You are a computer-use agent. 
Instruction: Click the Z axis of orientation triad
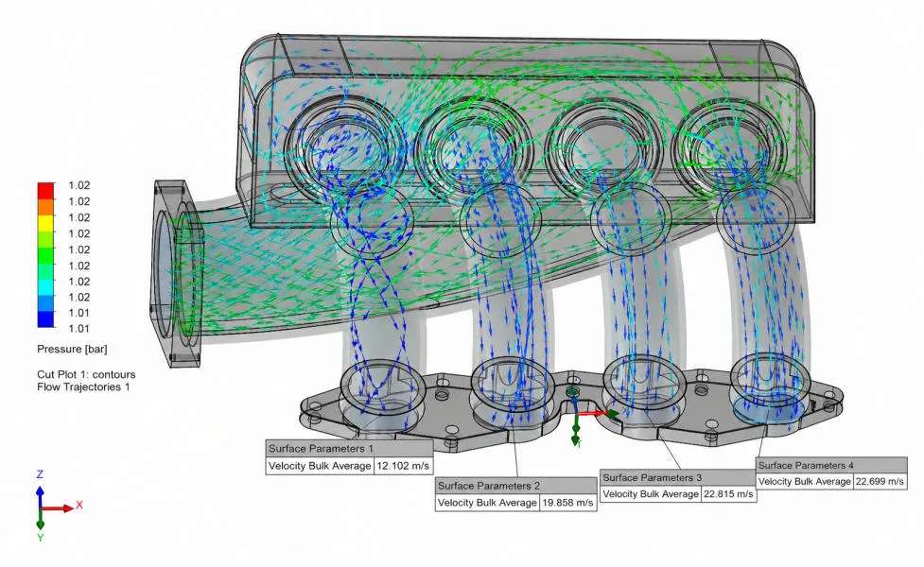click(40, 489)
